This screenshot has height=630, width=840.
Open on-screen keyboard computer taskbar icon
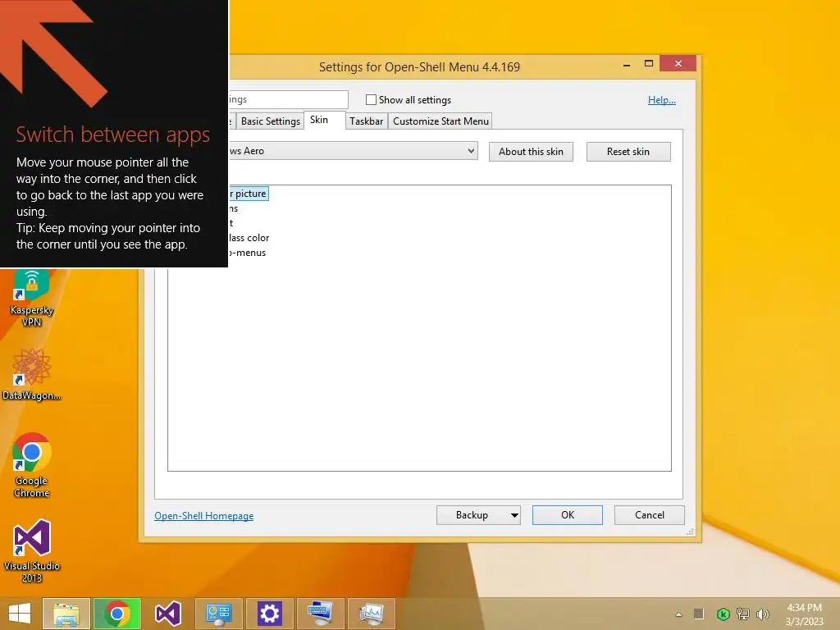[321, 614]
